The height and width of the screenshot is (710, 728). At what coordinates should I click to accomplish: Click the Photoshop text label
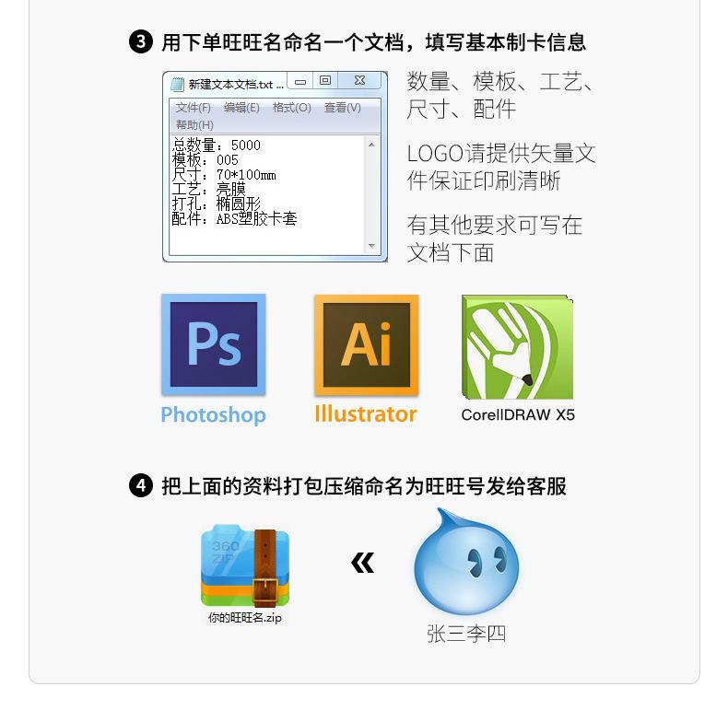point(213,415)
